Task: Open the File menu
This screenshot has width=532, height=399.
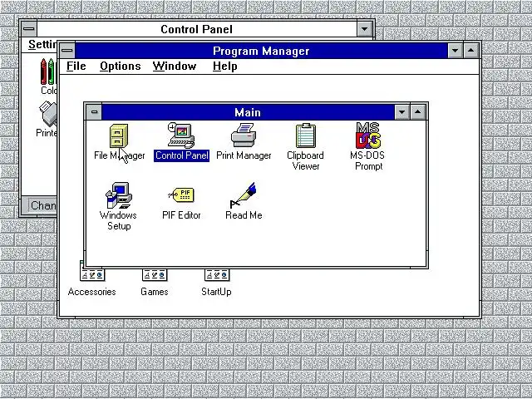Action: 76,66
